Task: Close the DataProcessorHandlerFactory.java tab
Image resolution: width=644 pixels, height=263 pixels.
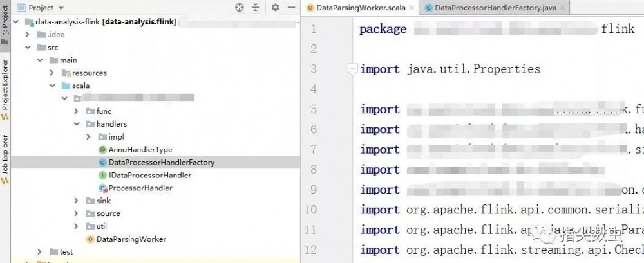Action: (562, 8)
